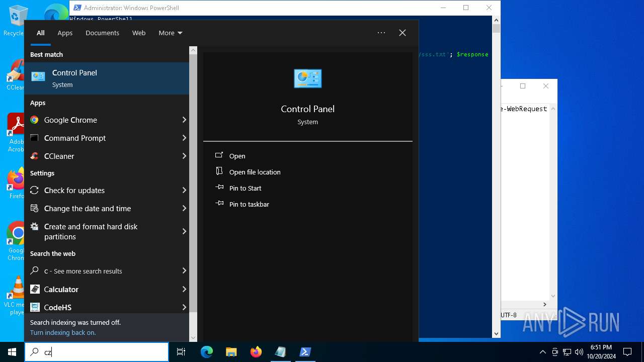Click Open action for Control Panel
644x362 pixels.
coord(237,156)
